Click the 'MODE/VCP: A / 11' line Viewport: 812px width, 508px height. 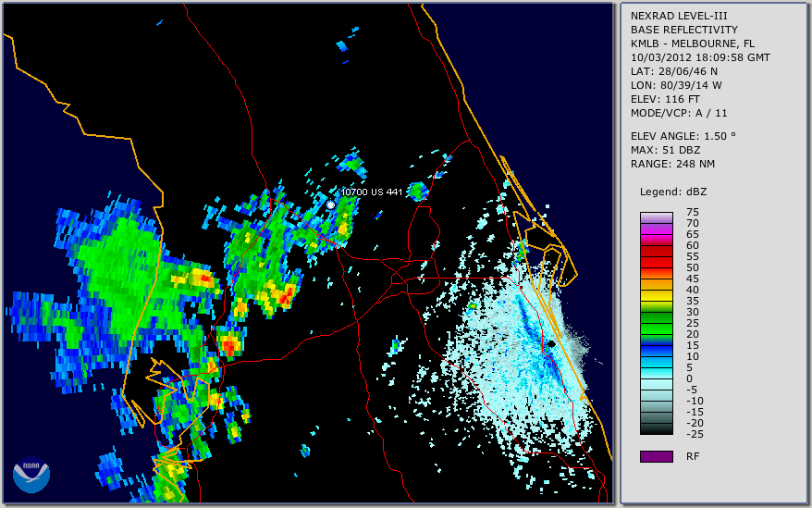coord(679,113)
